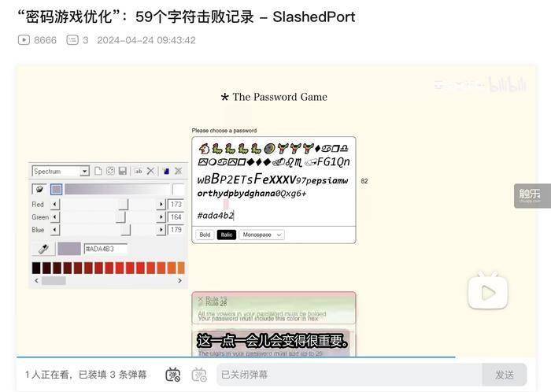Click the 'ab' rename icon
The image size is (551, 392).
[138, 171]
